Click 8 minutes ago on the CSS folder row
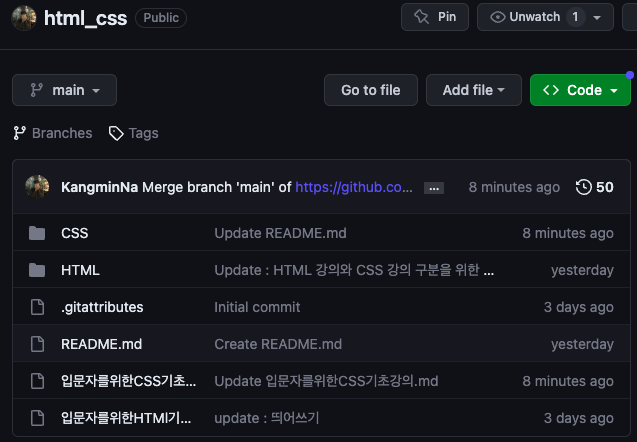The image size is (637, 442). pos(568,233)
